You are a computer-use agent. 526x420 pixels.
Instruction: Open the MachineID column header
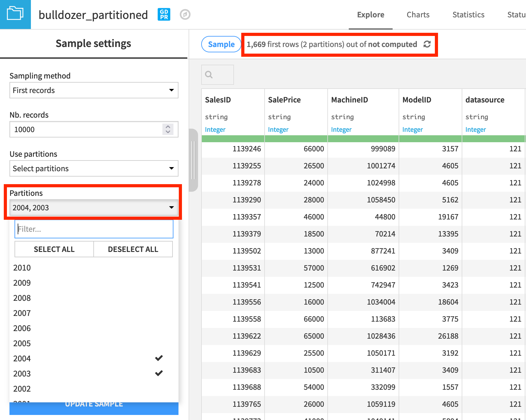tap(349, 100)
